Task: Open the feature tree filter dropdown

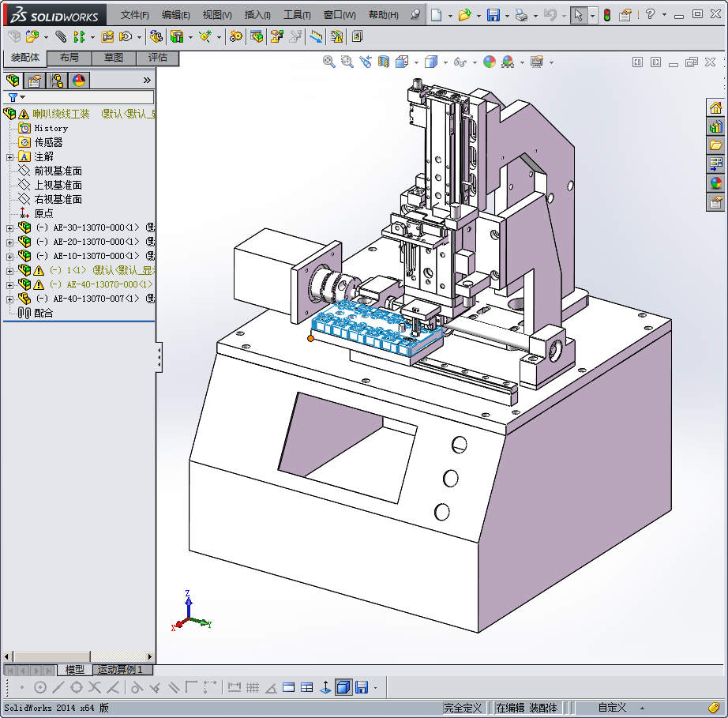Action: 16,97
